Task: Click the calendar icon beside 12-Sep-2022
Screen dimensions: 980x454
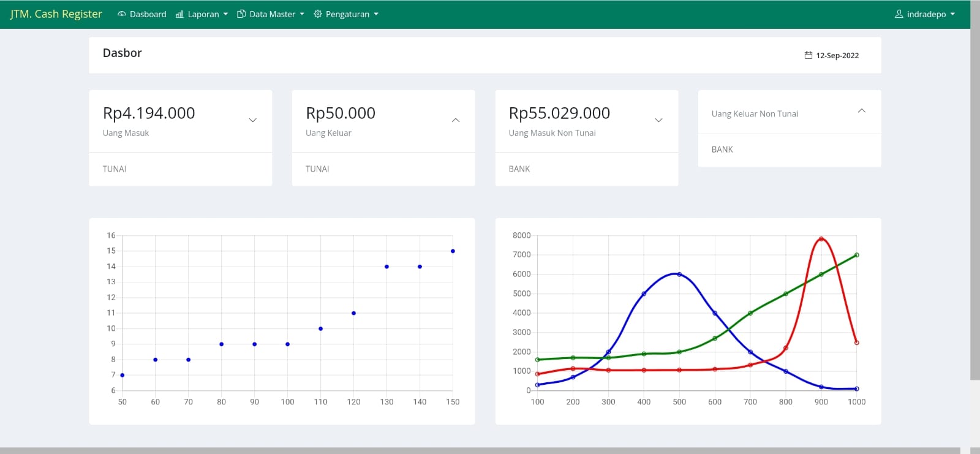Action: click(809, 55)
